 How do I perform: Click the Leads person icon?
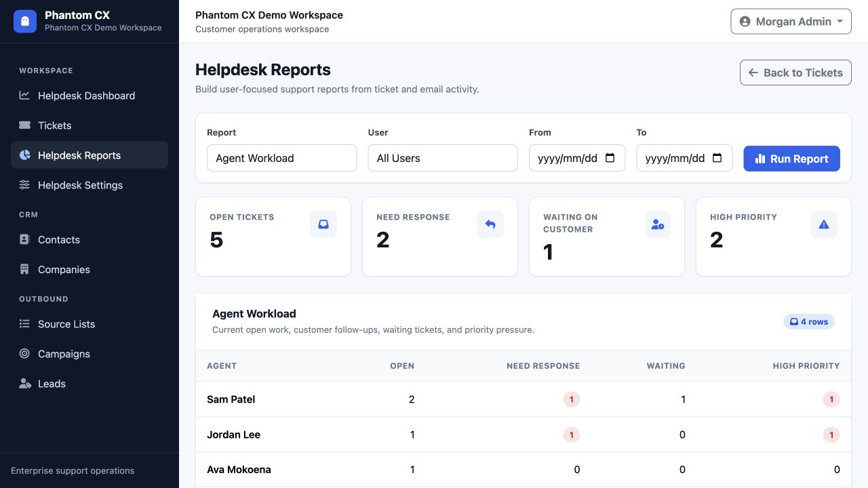[x=25, y=384]
